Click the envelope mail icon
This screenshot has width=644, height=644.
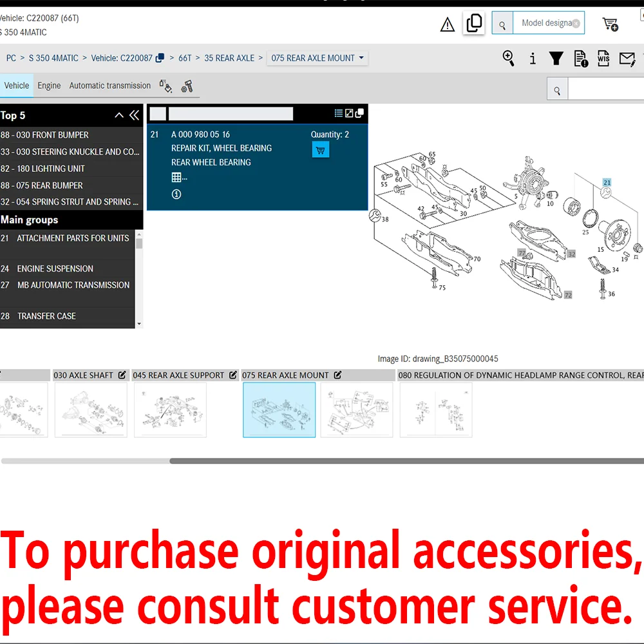(627, 59)
